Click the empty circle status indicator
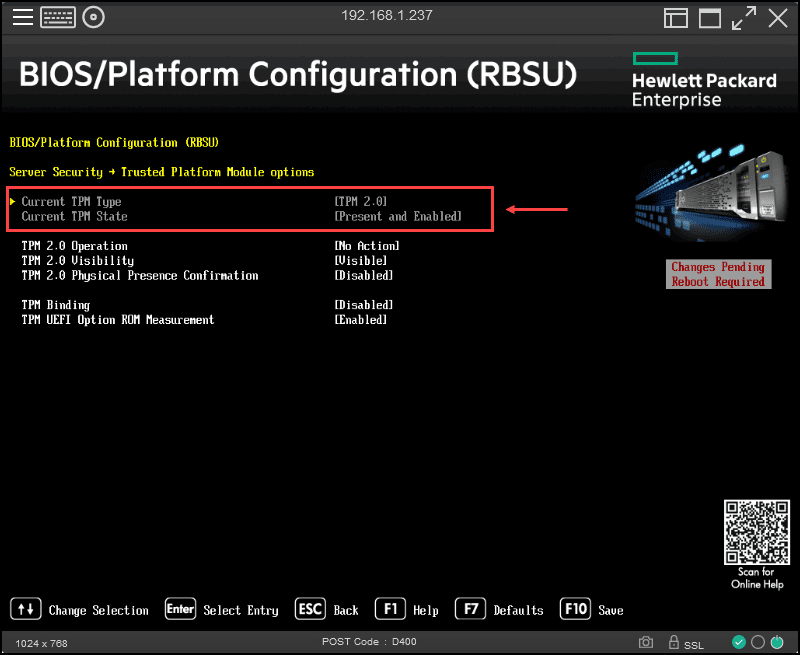 click(x=758, y=642)
